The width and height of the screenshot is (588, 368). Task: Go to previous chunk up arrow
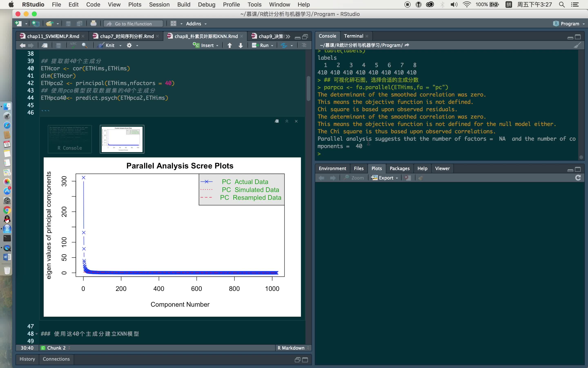pyautogui.click(x=230, y=46)
